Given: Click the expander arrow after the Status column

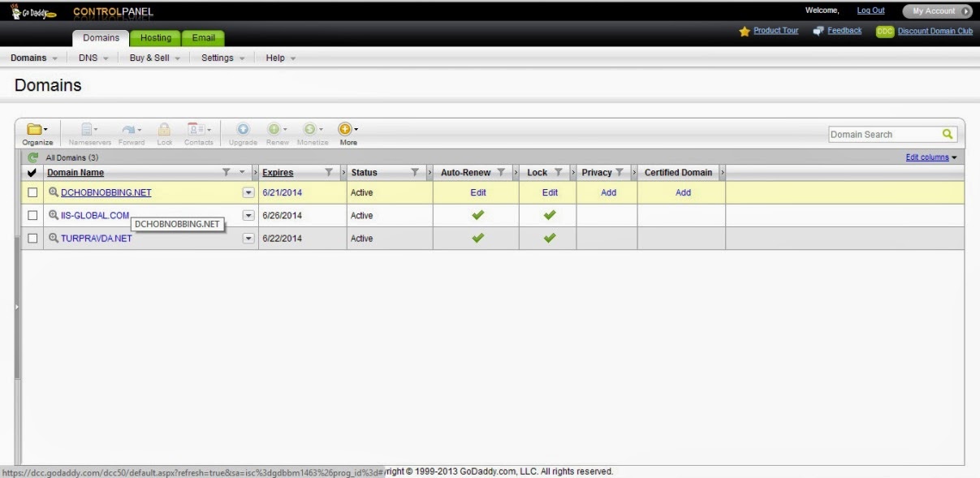Looking at the screenshot, I should [429, 172].
